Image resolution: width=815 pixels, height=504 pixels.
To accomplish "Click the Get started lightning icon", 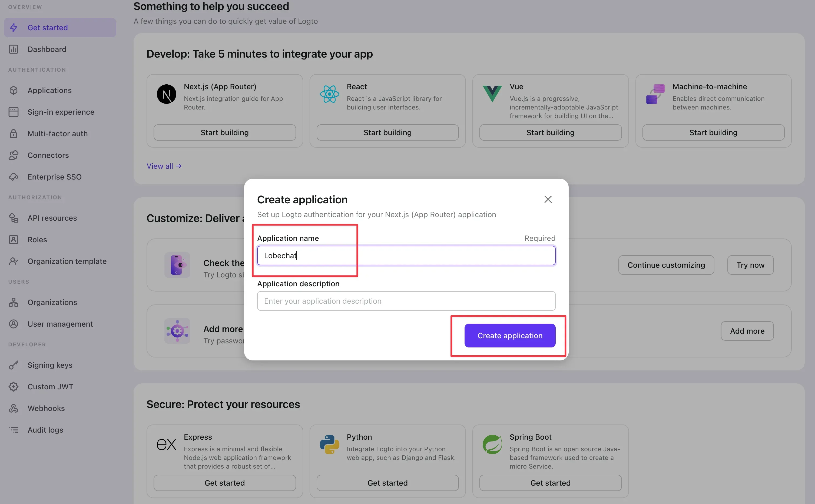I will (x=14, y=28).
